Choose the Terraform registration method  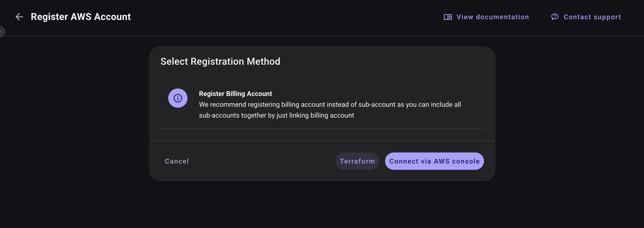[357, 161]
